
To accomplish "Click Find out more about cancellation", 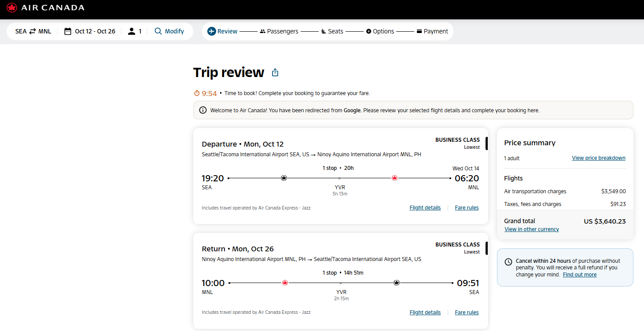I will [580, 275].
